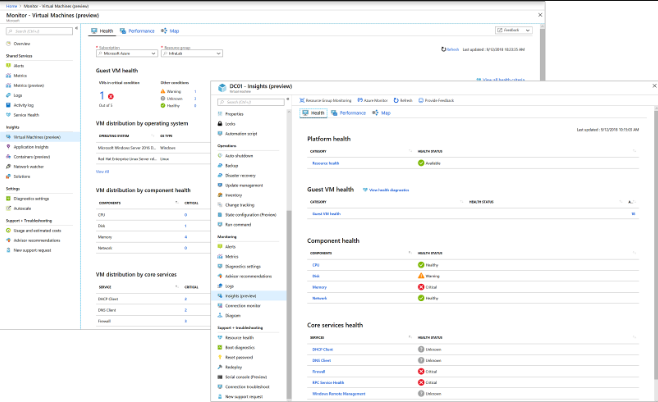The height and width of the screenshot is (402, 658).
Task: Select Virtual Machines (preview) in Monitor sidebar
Action: (x=39, y=137)
